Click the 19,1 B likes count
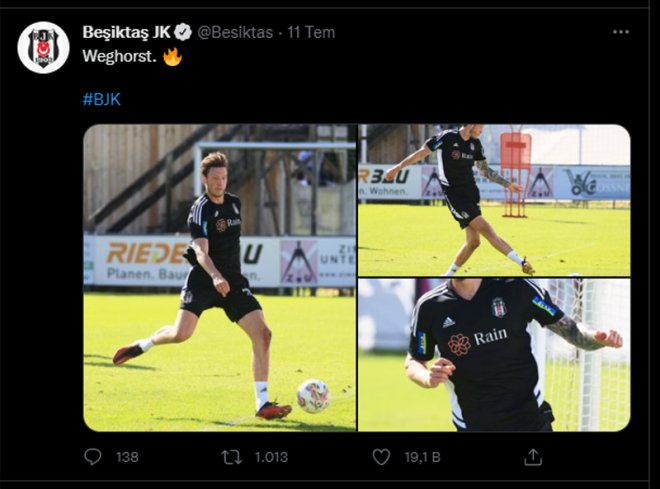The height and width of the screenshot is (489, 660). coord(421,457)
